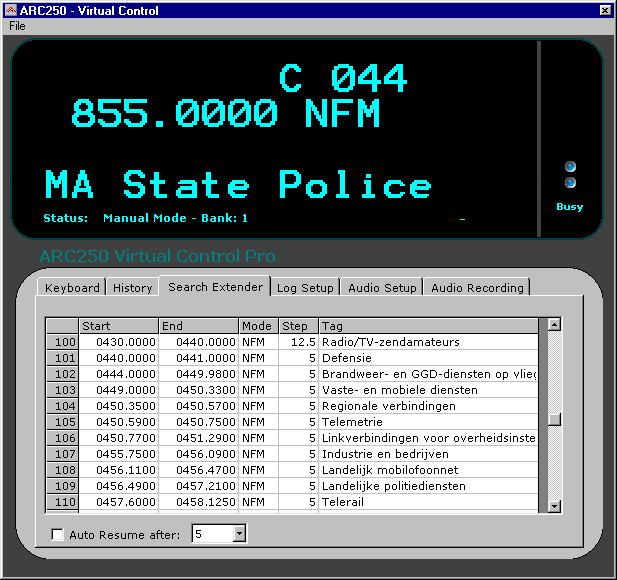Select row header 102
The height and width of the screenshot is (580, 617).
click(x=63, y=374)
